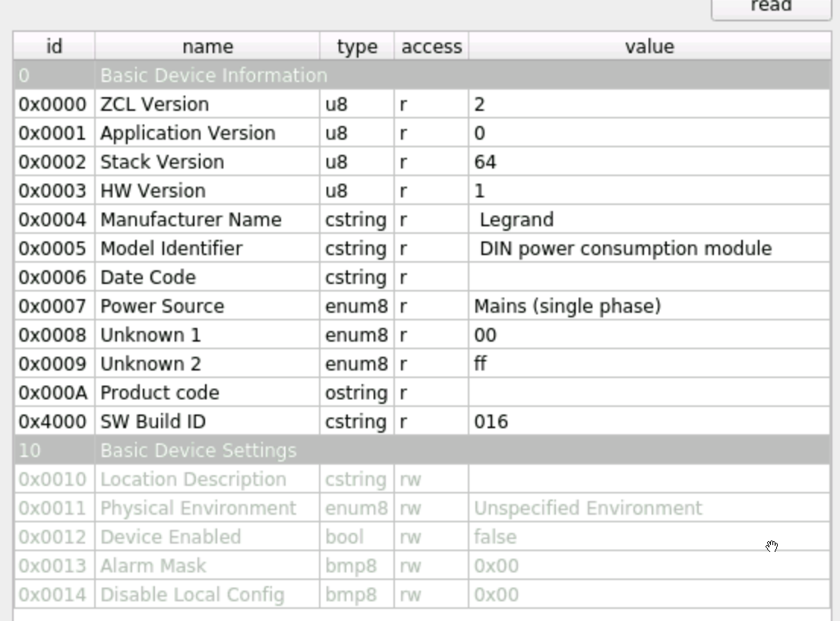The image size is (840, 621).
Task: Click the Device Enabled false value
Action: pyautogui.click(x=649, y=537)
